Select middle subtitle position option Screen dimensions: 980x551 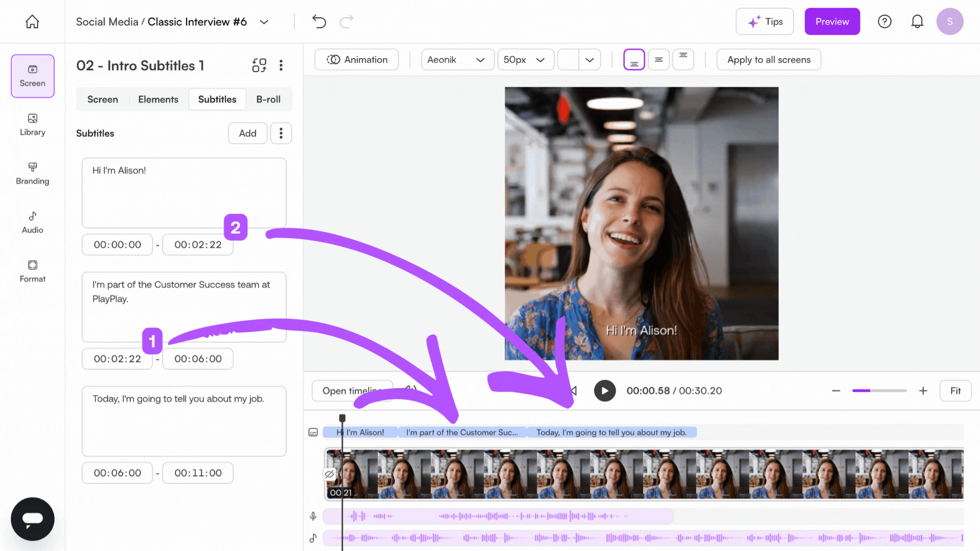coord(658,60)
